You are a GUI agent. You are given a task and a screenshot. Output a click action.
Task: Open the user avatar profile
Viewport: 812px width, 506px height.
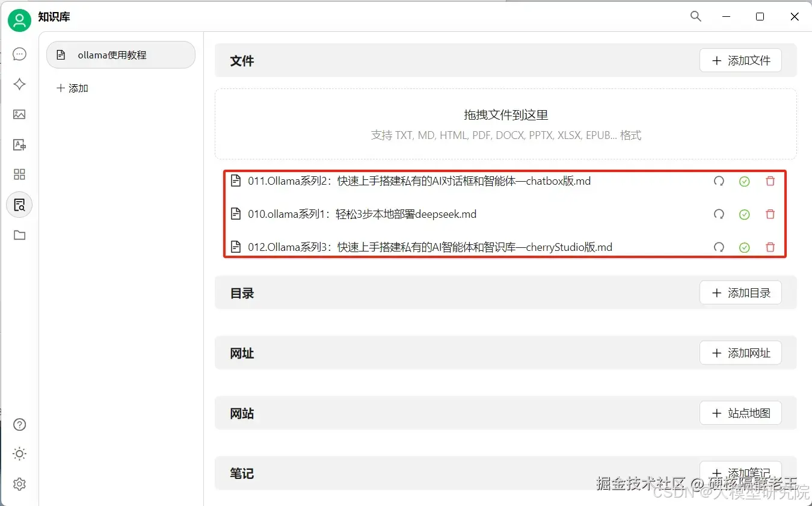(x=19, y=20)
